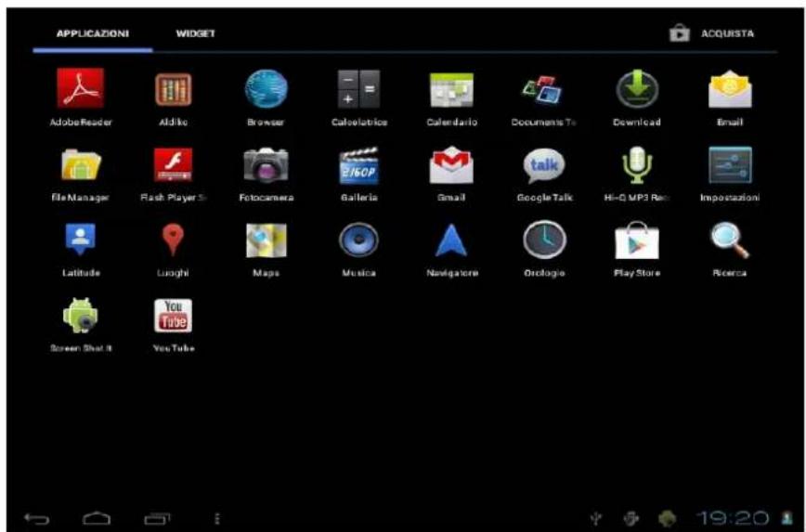
Task: Open the Browser app
Action: pyautogui.click(x=266, y=97)
